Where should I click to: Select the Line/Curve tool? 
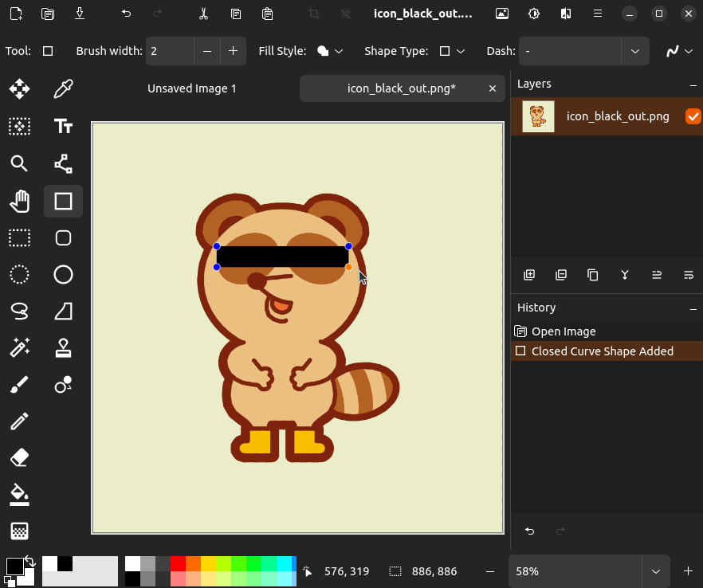tap(63, 163)
